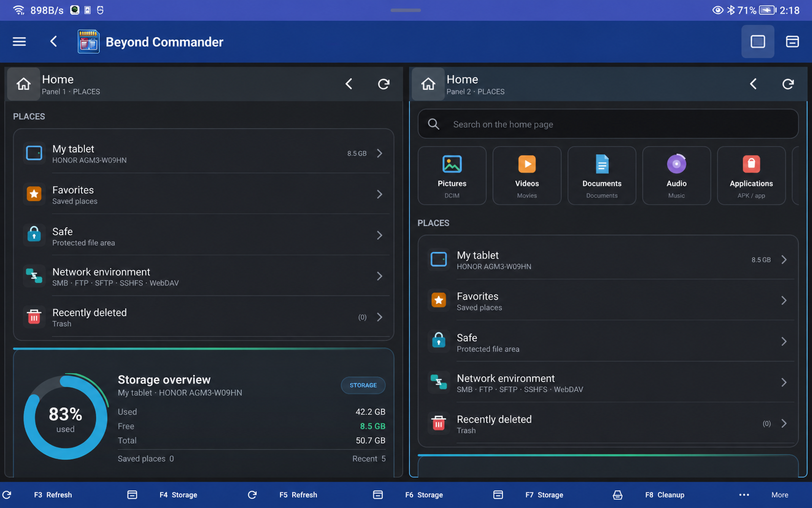Click the 8.5 GB free value
The height and width of the screenshot is (508, 812).
tap(372, 426)
